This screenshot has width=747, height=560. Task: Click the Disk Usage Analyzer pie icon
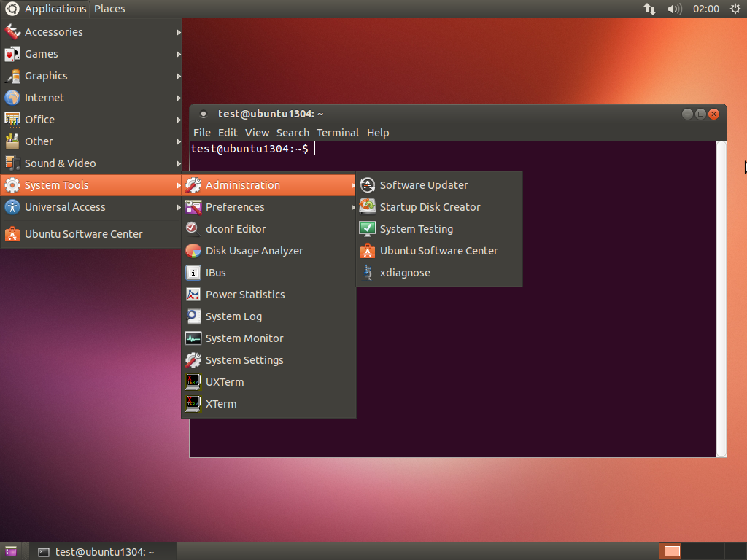193,251
